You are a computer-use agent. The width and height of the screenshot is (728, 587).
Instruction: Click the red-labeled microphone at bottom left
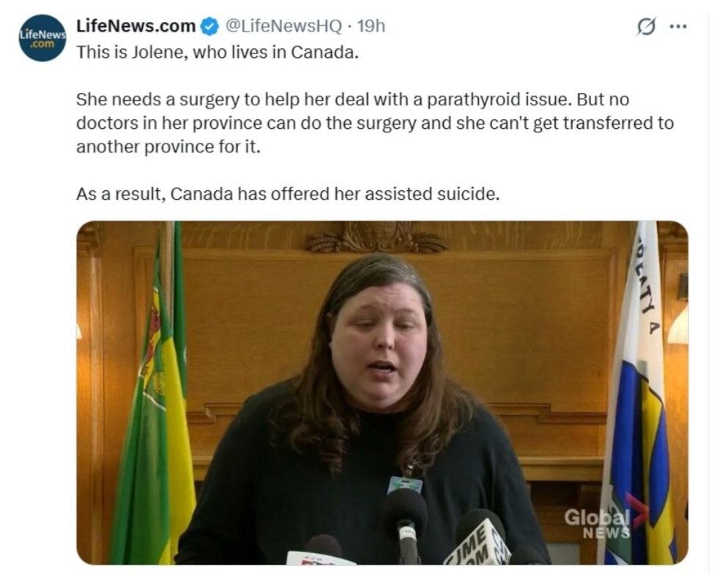point(322,551)
